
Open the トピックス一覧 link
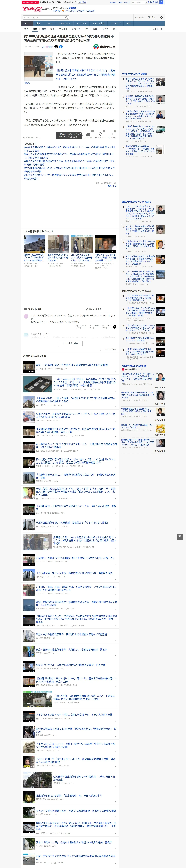(x=155, y=29)
